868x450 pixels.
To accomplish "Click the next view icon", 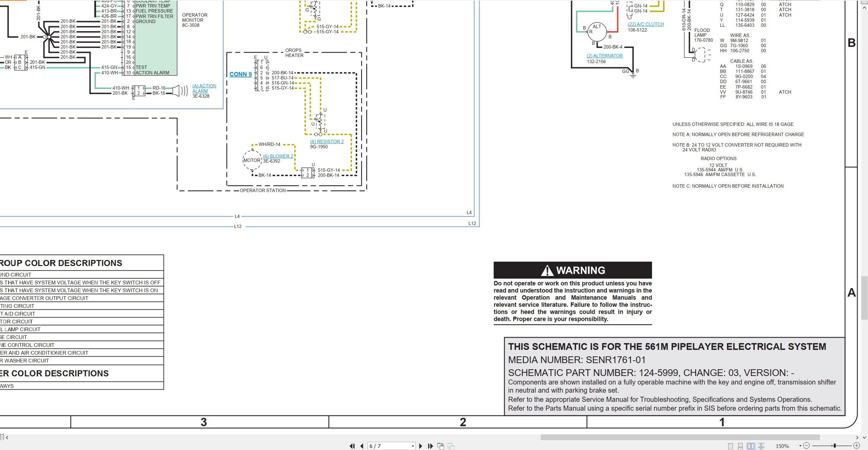I will coord(451,446).
